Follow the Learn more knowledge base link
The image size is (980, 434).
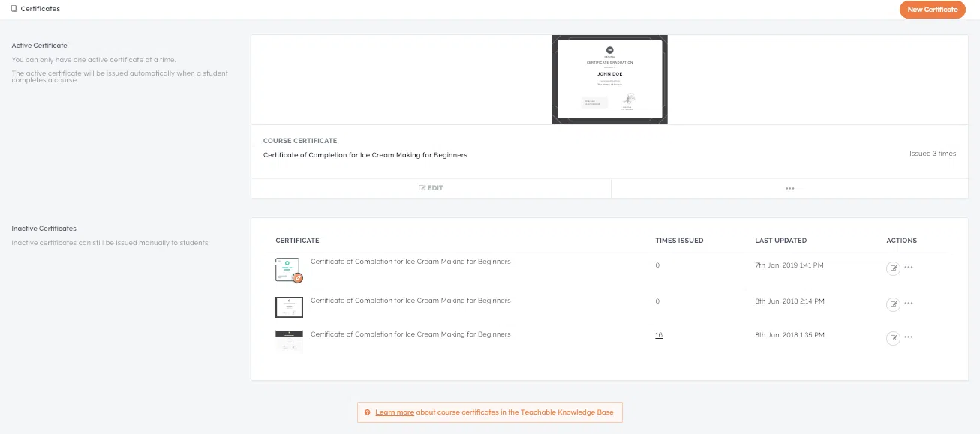(x=395, y=412)
